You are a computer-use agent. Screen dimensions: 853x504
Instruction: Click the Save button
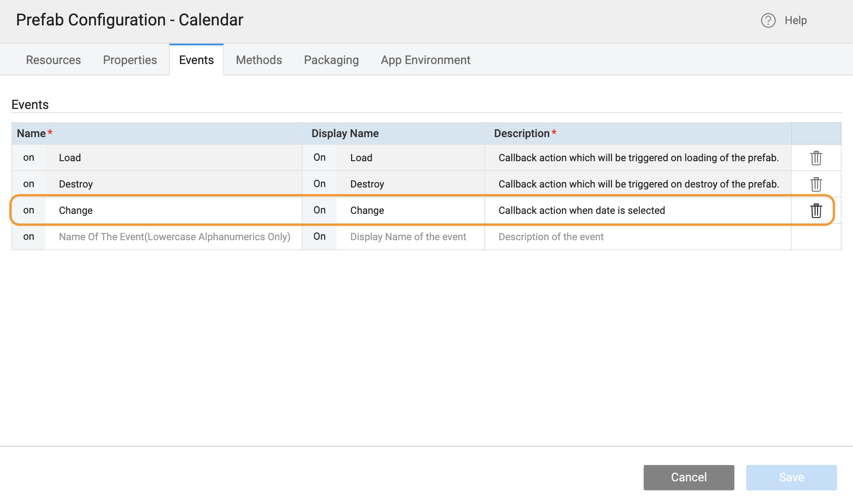tap(791, 477)
